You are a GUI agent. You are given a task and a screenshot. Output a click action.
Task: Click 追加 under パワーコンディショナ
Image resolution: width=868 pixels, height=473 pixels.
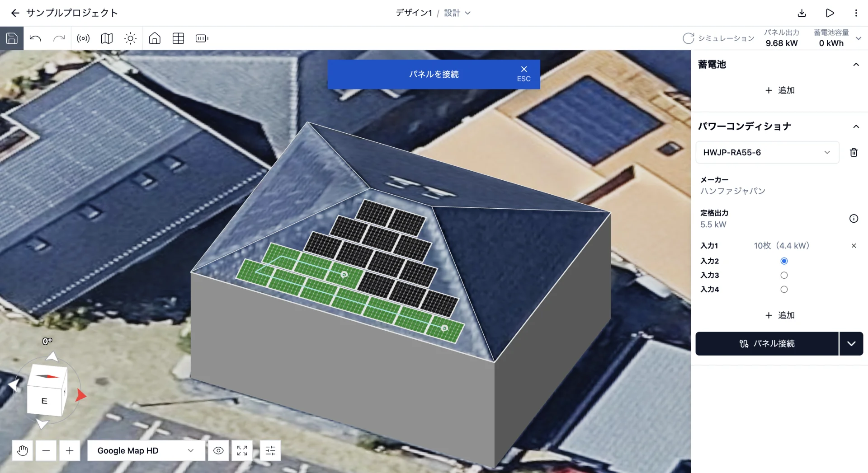pyautogui.click(x=780, y=315)
